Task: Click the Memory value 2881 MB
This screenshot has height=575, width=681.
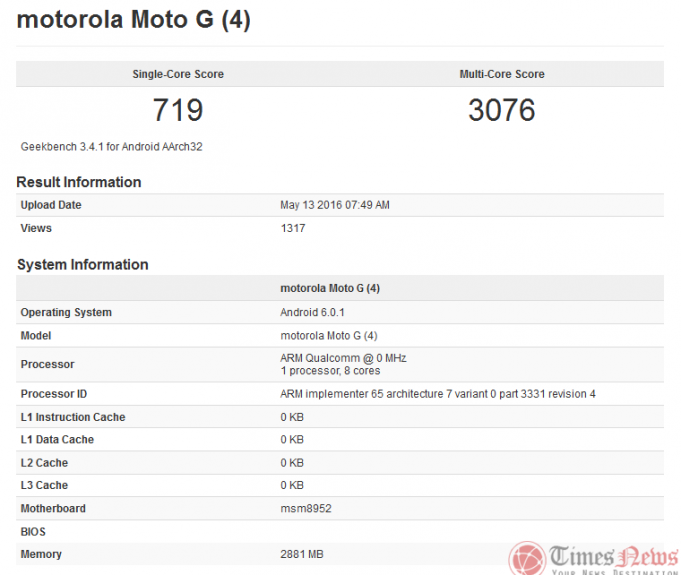Action: tap(302, 554)
